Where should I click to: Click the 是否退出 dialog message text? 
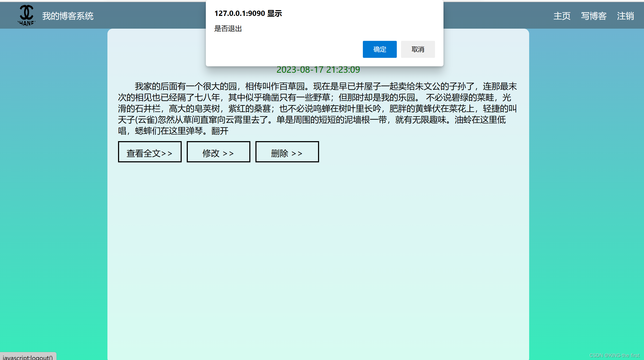(x=228, y=29)
